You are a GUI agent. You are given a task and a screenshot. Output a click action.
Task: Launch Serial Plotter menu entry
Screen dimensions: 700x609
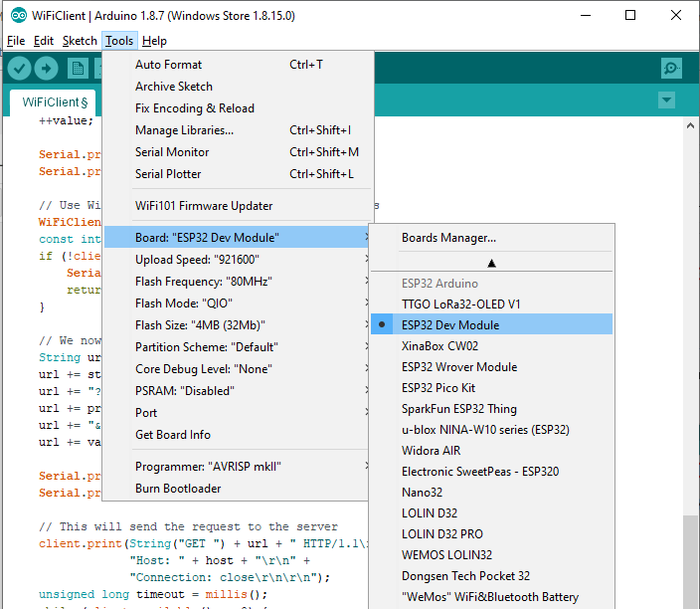pyautogui.click(x=238, y=174)
